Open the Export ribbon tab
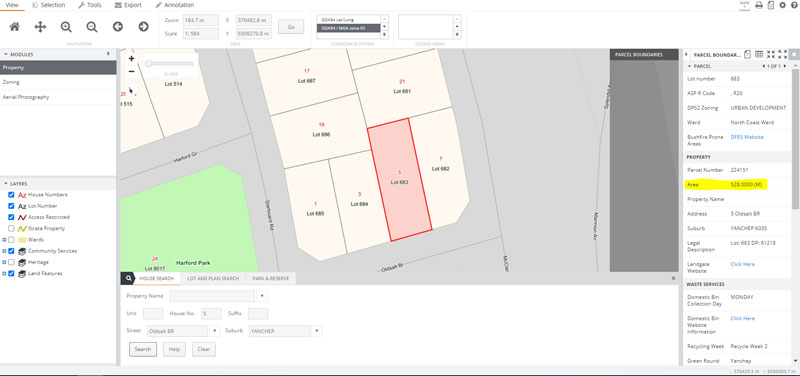800x376 pixels. click(128, 5)
